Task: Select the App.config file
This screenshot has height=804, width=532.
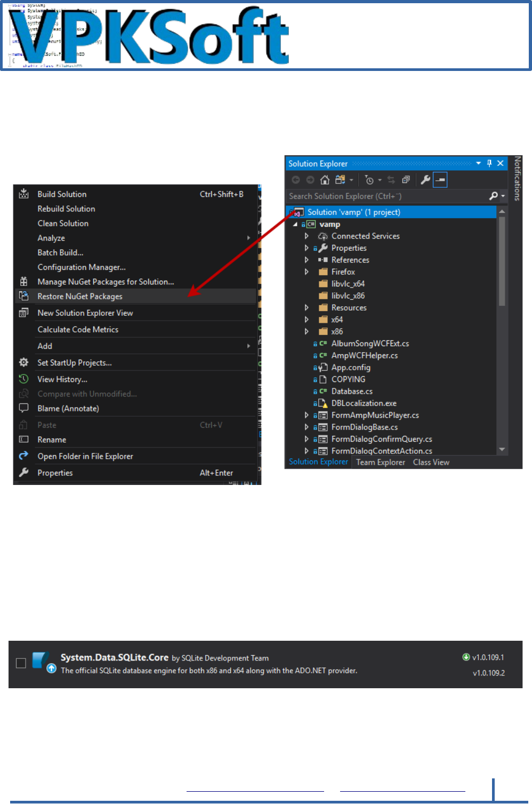Action: tap(351, 368)
